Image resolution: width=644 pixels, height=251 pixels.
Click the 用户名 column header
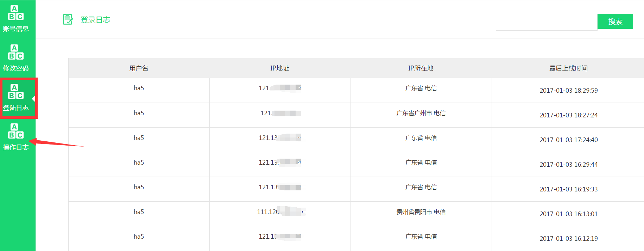pos(139,68)
